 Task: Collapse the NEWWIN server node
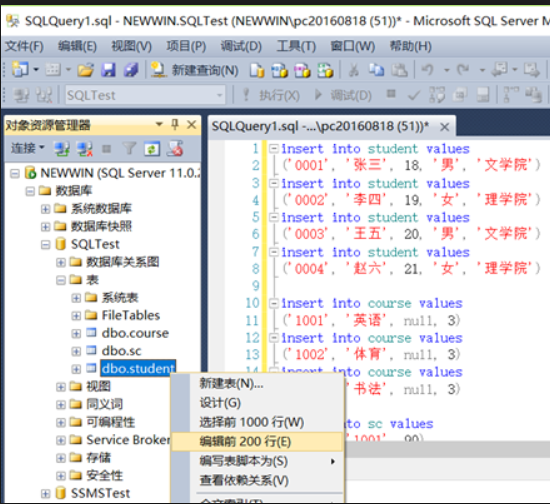coord(14,173)
